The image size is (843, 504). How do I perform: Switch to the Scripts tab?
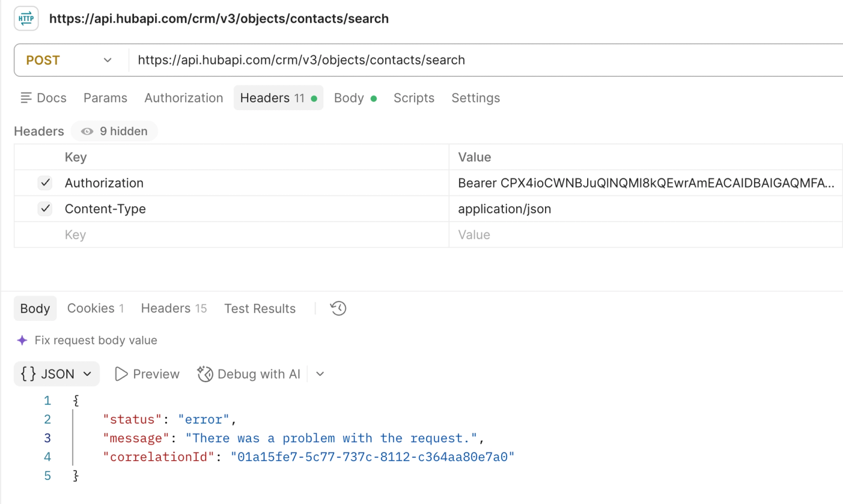(414, 98)
